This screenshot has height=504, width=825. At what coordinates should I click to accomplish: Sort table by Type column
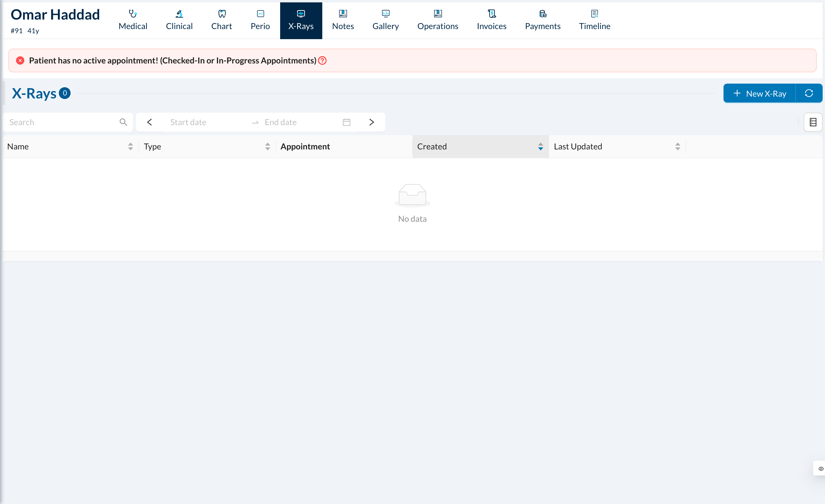[x=207, y=146]
